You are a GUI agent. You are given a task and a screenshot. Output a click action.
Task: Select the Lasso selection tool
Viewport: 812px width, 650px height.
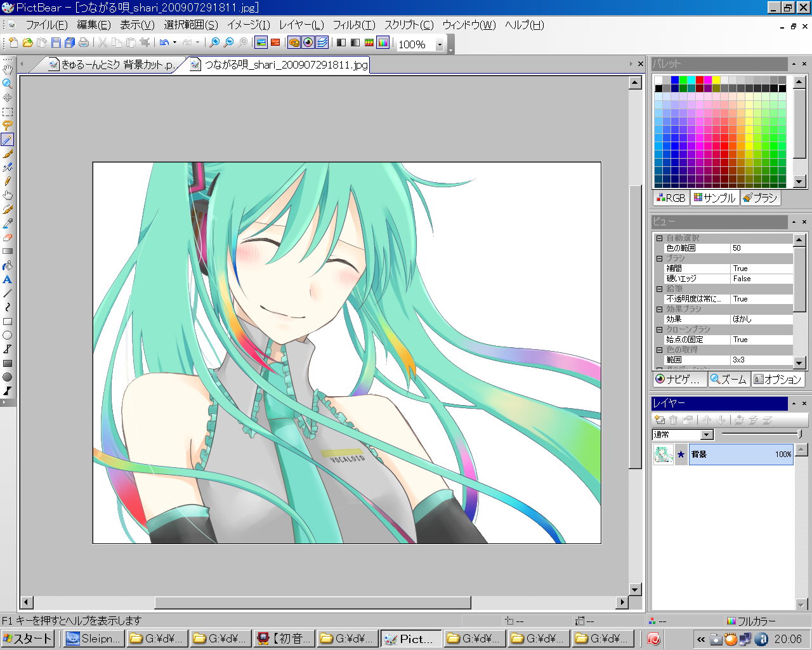click(x=8, y=126)
